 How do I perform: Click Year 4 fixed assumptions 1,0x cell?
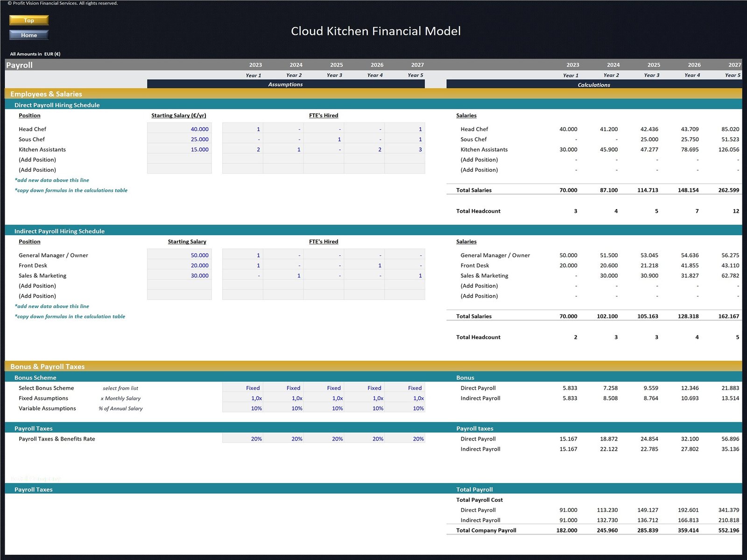[365, 399]
